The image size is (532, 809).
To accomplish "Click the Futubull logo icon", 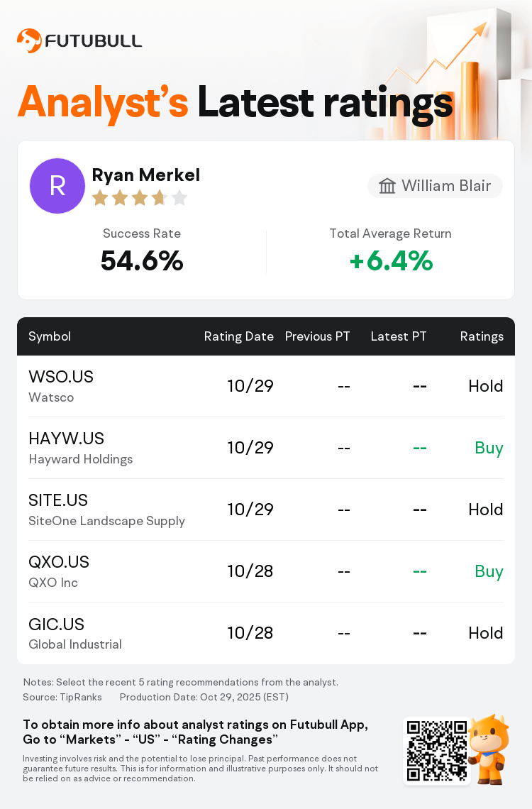I will click(x=28, y=40).
